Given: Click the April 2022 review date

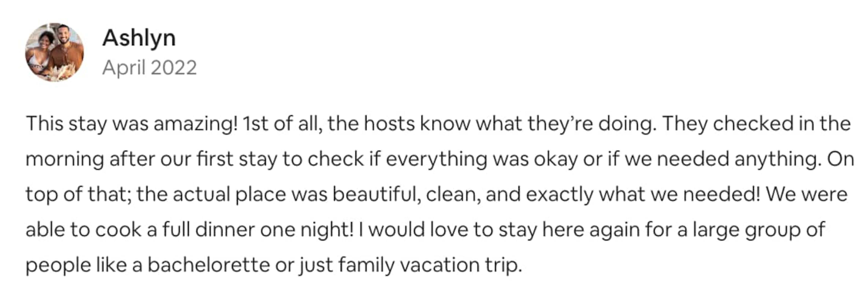Looking at the screenshot, I should [149, 67].
